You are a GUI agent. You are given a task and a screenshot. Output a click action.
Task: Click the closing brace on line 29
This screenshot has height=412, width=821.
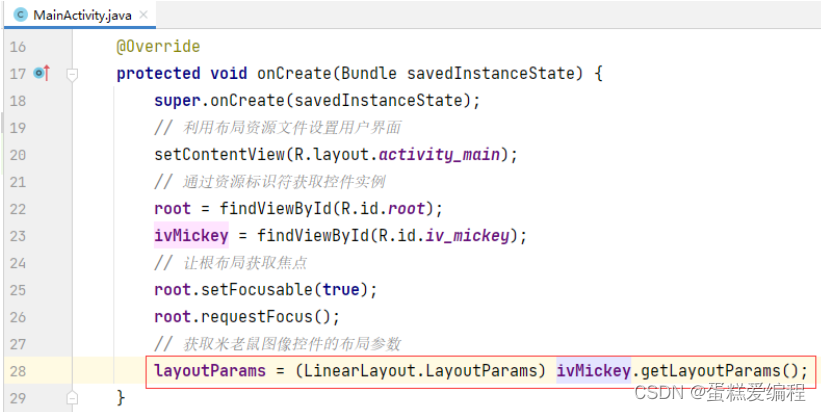[121, 398]
